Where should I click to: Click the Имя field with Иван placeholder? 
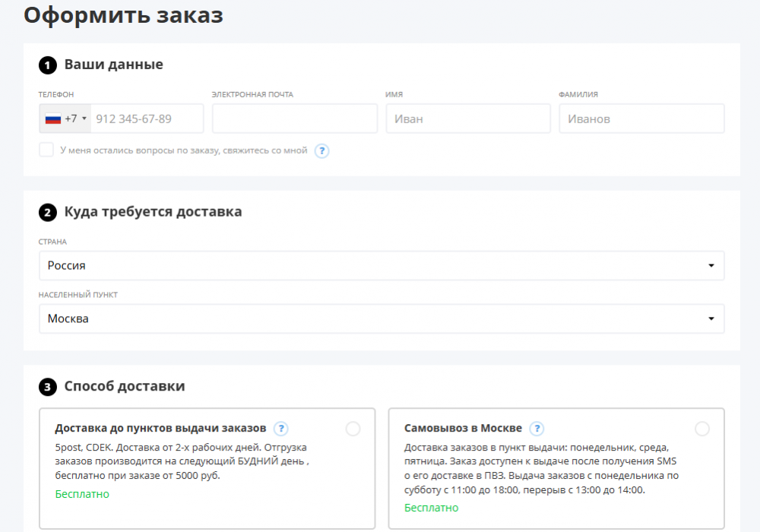(467, 119)
